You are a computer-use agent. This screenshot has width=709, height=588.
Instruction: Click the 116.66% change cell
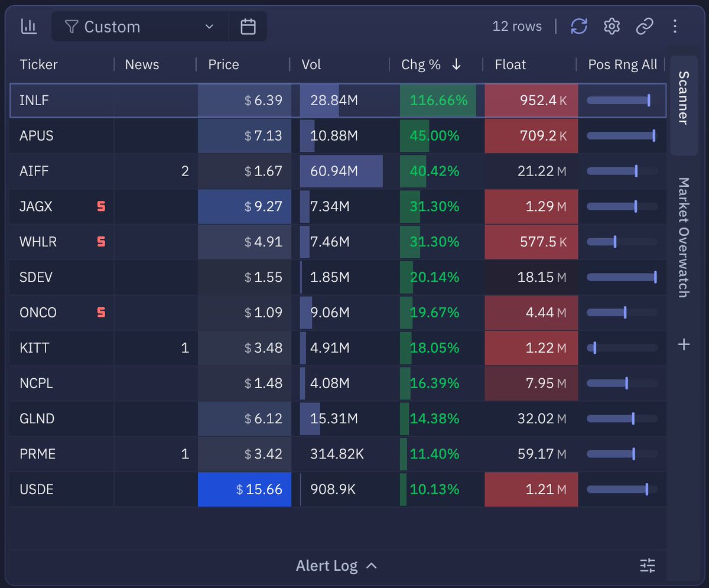click(438, 100)
